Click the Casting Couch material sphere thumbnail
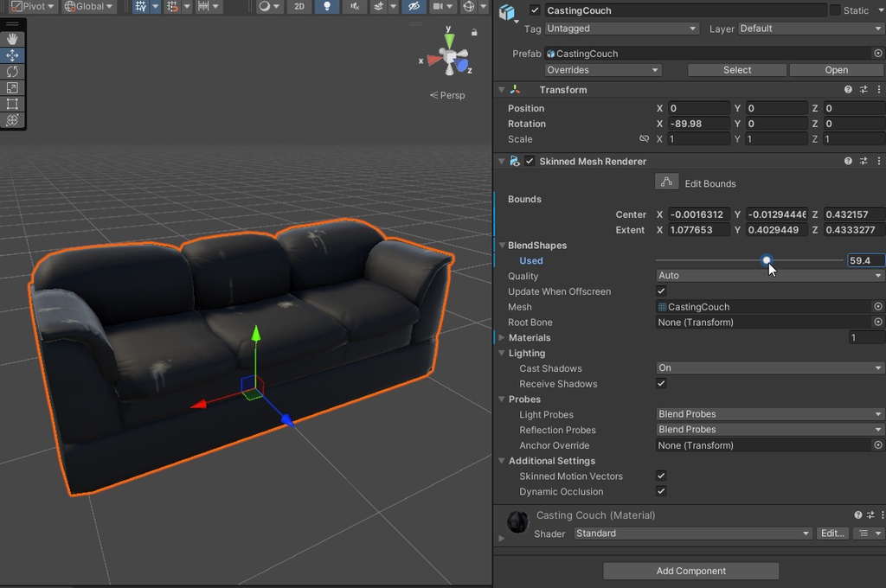The height and width of the screenshot is (588, 886). point(517,521)
